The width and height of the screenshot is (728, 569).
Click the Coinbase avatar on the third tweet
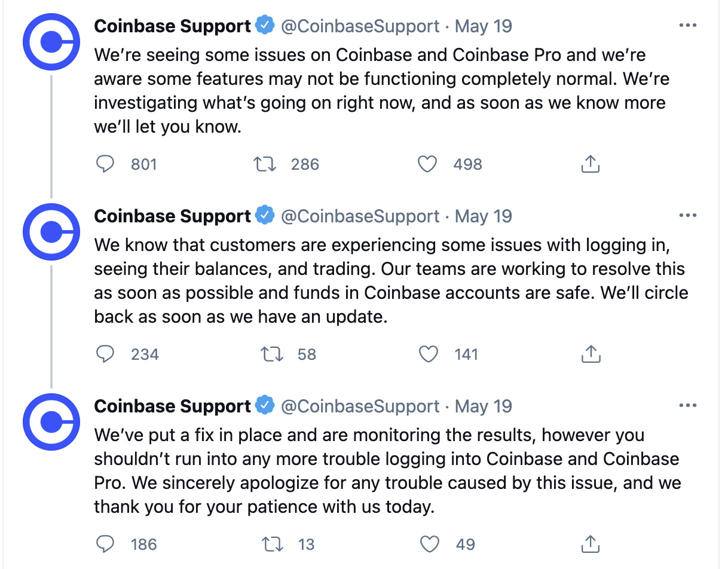click(51, 422)
